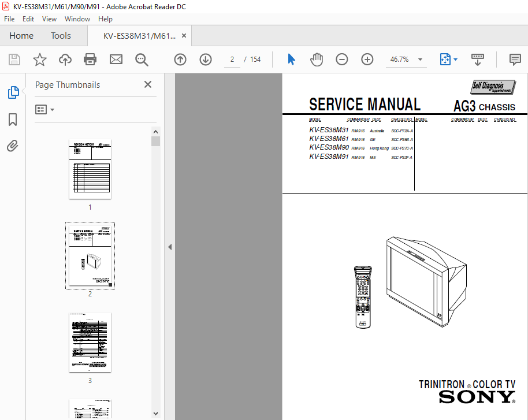Go to next page arrow
Screen dimensions: 528x420
pos(206,60)
